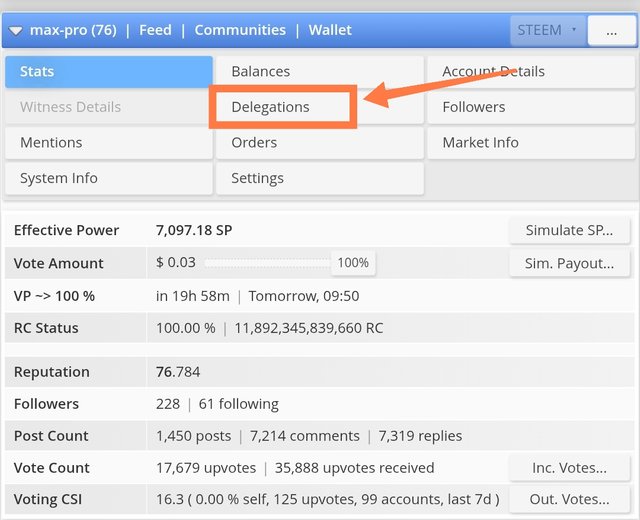The image size is (640, 520).
Task: Click the Voting CSI label
Action: pyautogui.click(x=47, y=499)
